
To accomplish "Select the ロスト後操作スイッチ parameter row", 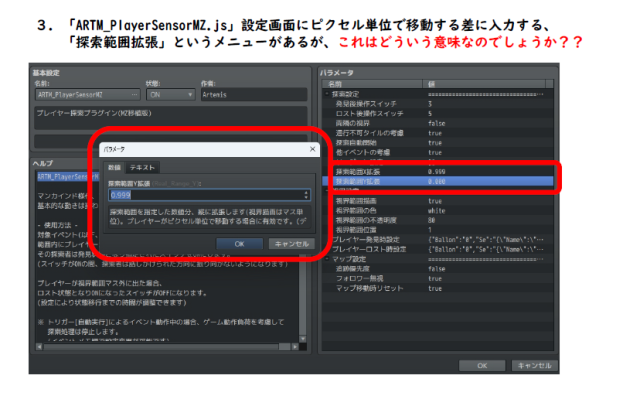I will (x=438, y=113).
